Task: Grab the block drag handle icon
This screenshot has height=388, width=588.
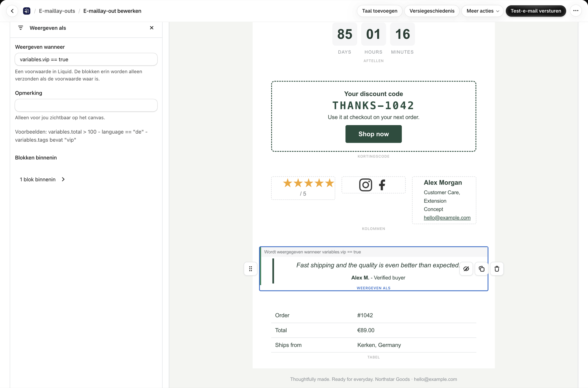Action: tap(251, 269)
